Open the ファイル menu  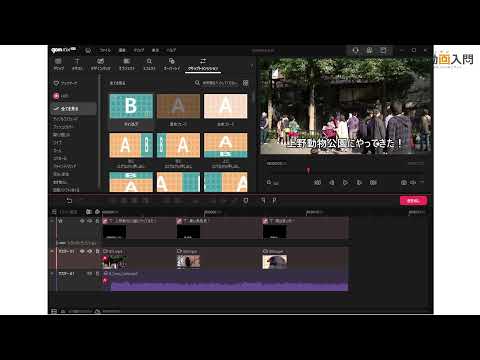(x=105, y=50)
